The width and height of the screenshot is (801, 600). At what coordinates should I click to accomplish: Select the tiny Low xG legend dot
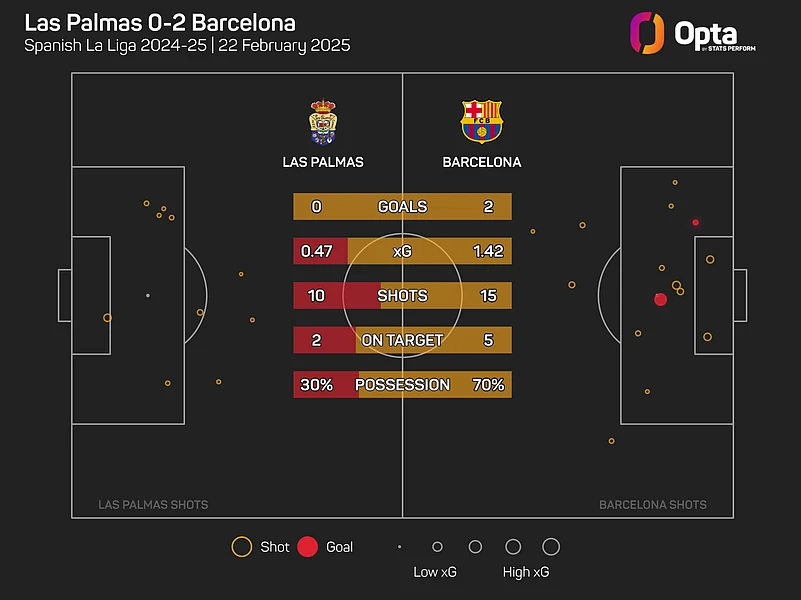(399, 547)
